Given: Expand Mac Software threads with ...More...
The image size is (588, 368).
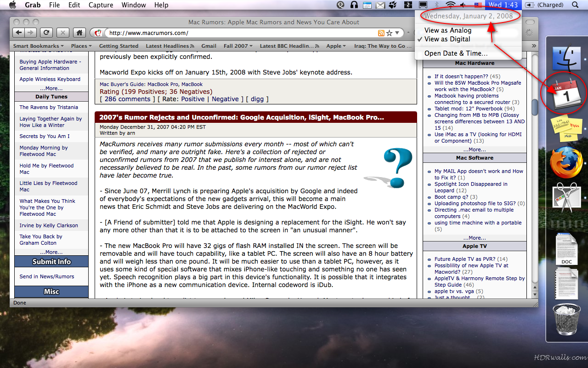Looking at the screenshot, I should point(475,238).
